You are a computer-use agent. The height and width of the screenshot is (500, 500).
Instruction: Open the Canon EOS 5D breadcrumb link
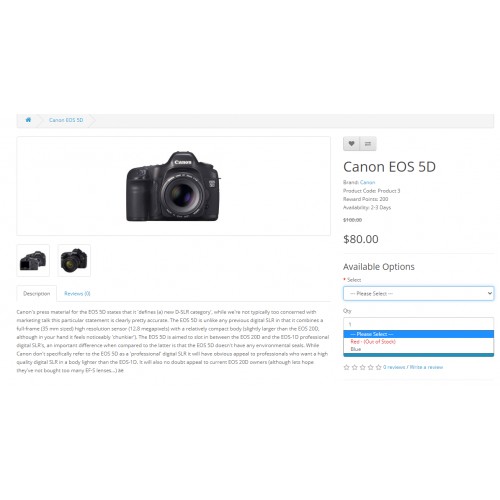click(66, 120)
